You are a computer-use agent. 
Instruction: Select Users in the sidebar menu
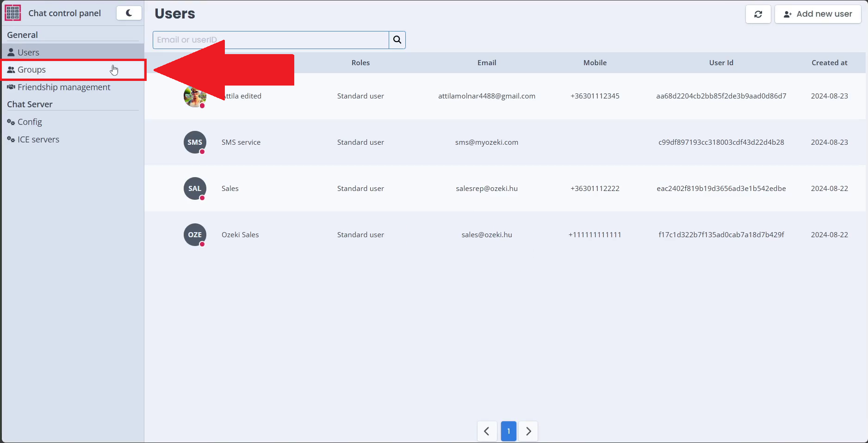coord(28,52)
